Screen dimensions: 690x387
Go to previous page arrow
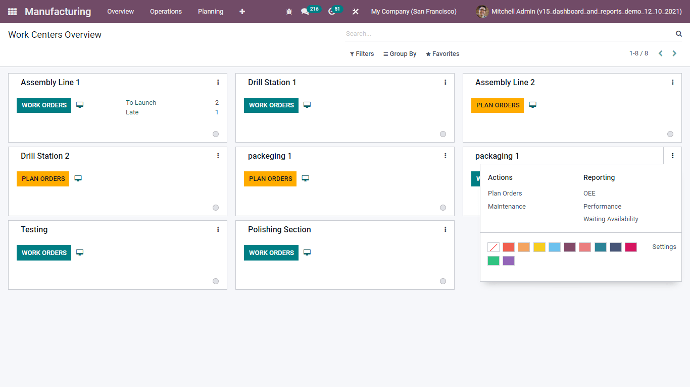click(x=661, y=53)
